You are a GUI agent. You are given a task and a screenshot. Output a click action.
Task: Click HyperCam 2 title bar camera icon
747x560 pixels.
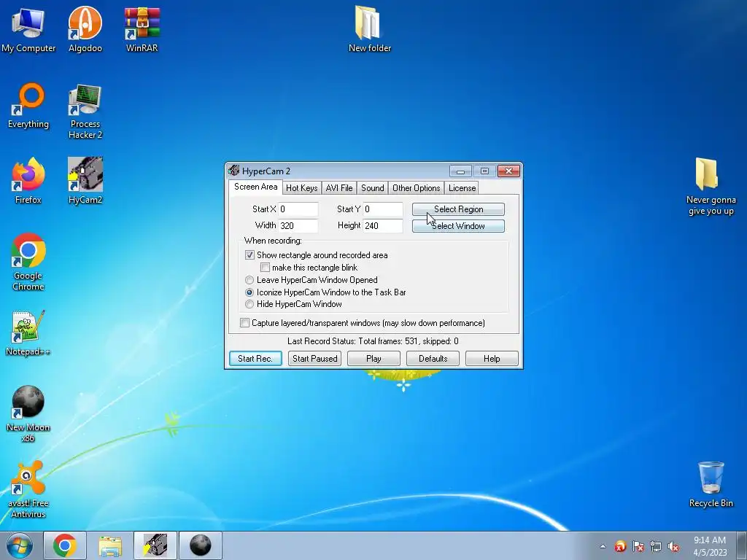[233, 171]
